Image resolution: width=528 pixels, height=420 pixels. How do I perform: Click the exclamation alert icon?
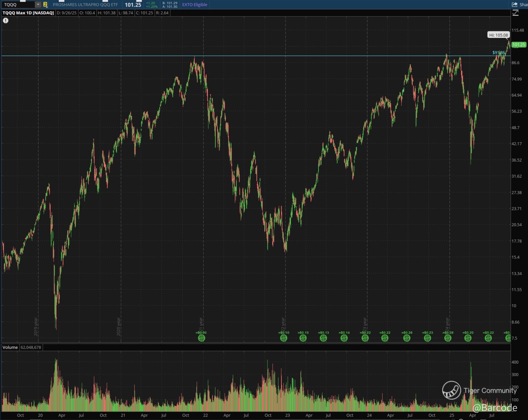6,21
